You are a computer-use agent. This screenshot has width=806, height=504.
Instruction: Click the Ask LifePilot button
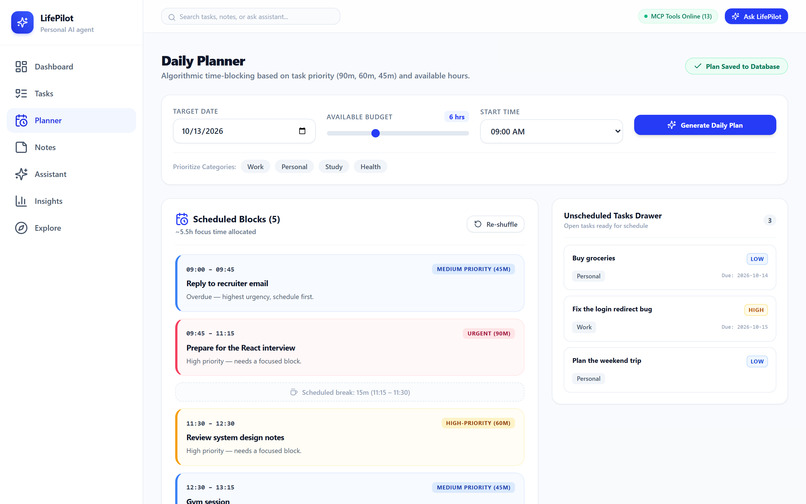tap(756, 16)
